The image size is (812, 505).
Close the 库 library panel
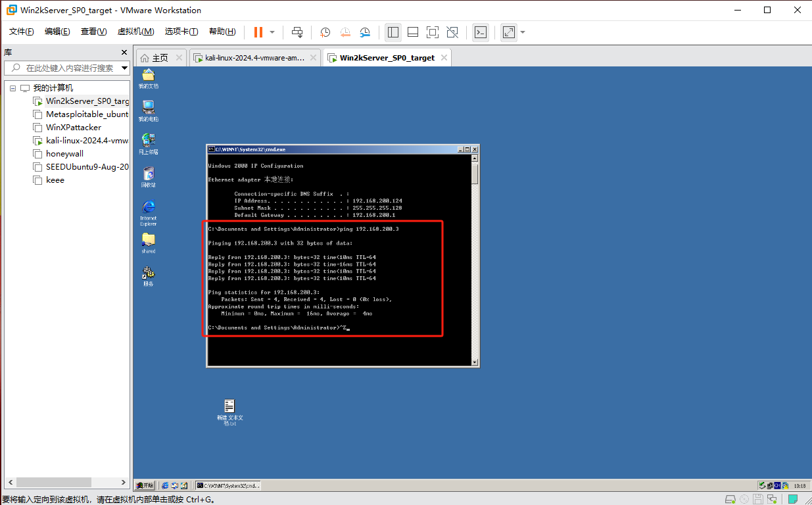click(x=124, y=52)
